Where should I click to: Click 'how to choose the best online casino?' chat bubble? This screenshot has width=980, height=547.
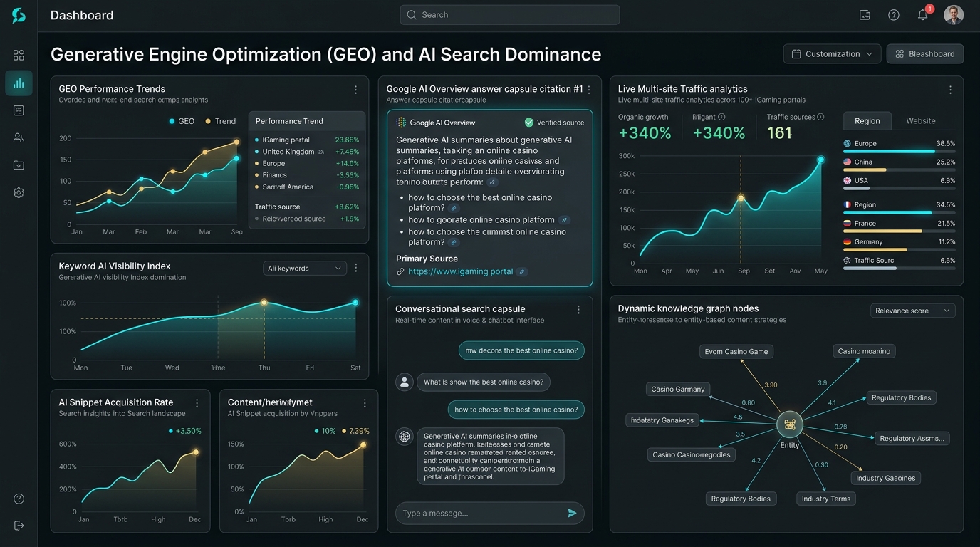point(516,410)
